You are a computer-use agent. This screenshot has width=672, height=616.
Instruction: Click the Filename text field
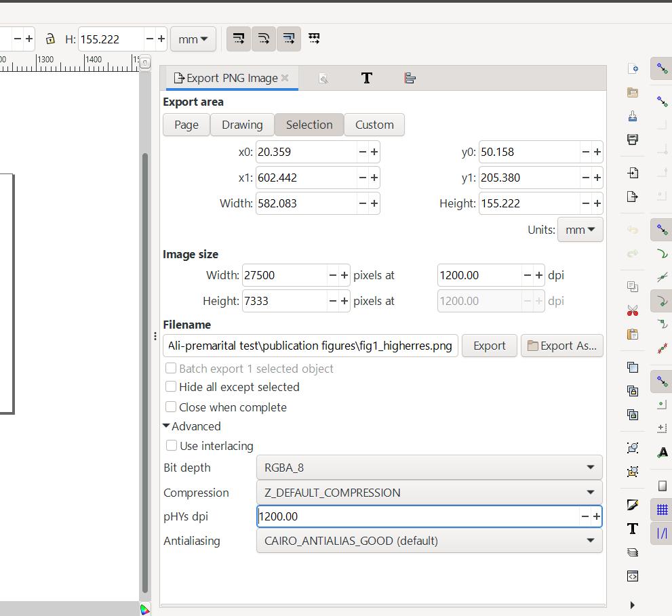[310, 346]
